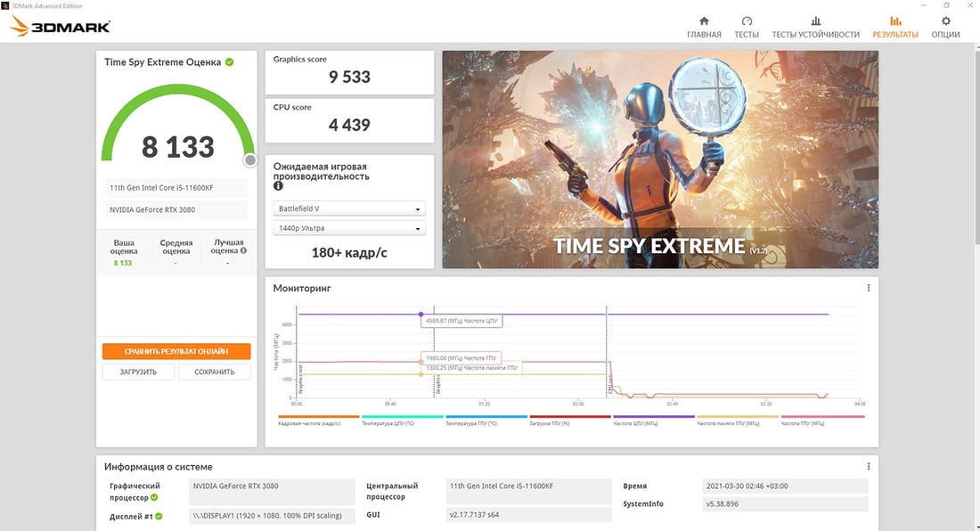Toggle Кадровая частота (кадр/с) legend

click(318, 421)
